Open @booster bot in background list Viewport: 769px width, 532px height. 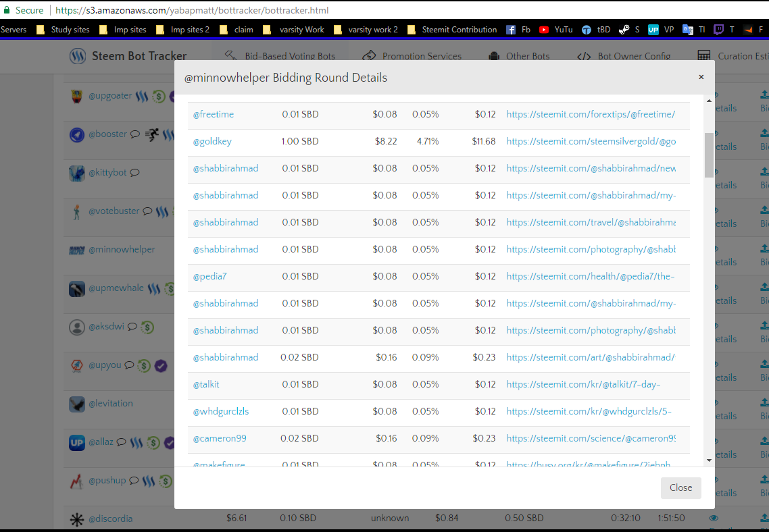tap(107, 134)
